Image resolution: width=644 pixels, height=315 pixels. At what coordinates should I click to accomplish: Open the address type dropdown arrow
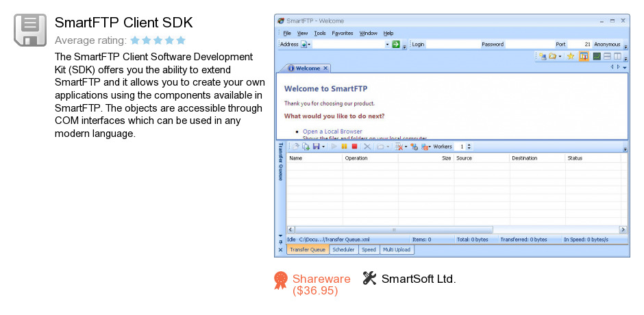click(309, 45)
